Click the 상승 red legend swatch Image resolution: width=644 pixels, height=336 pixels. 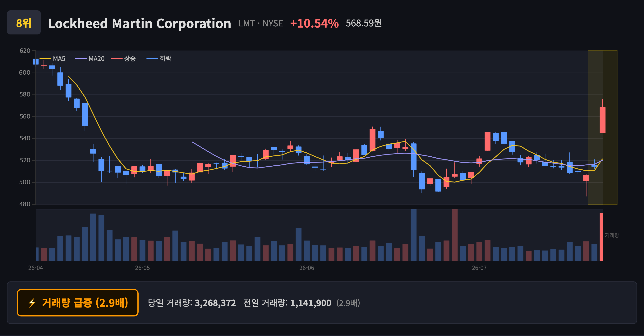(x=117, y=59)
